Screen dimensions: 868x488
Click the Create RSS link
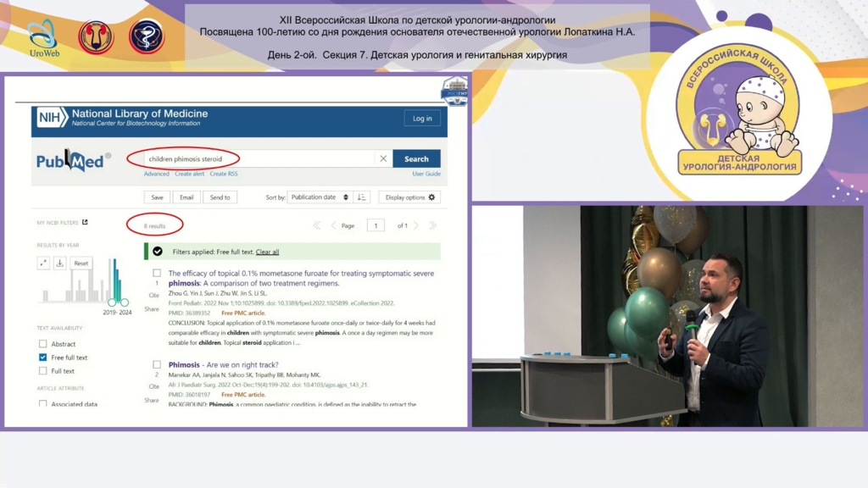[x=224, y=174]
